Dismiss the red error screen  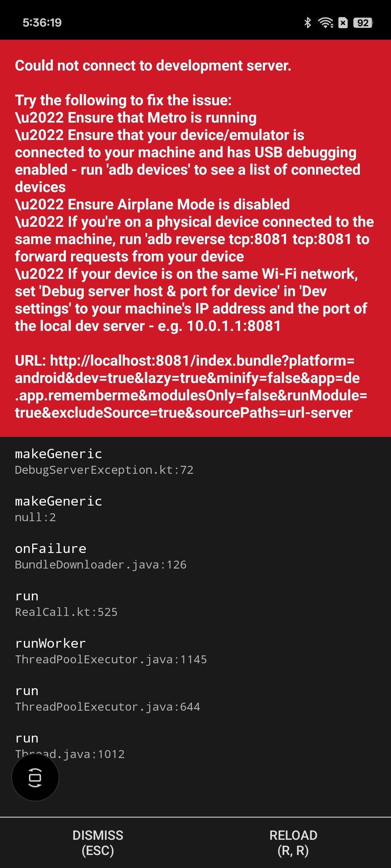[x=98, y=843]
